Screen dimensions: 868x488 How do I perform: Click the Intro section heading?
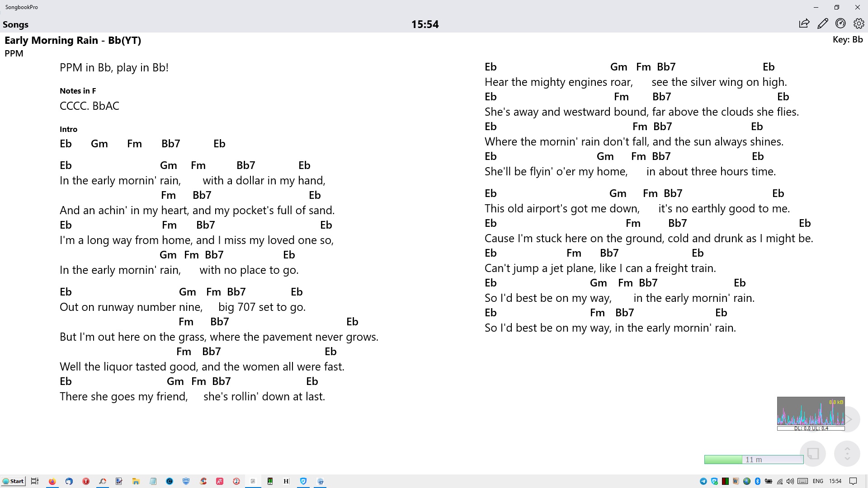68,129
